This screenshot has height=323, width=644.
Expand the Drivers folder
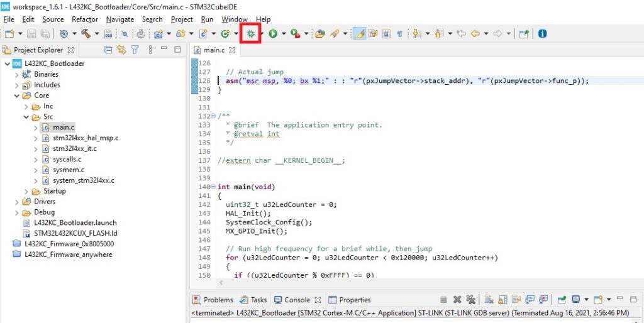pyautogui.click(x=17, y=202)
